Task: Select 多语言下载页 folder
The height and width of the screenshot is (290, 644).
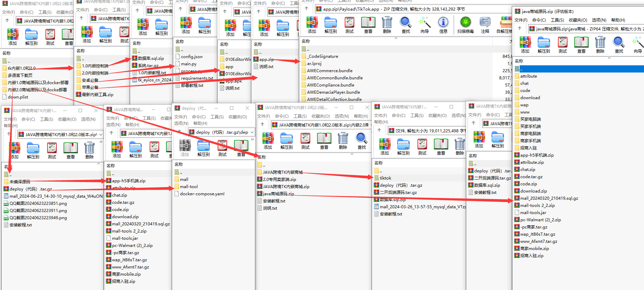Action: click(17, 76)
